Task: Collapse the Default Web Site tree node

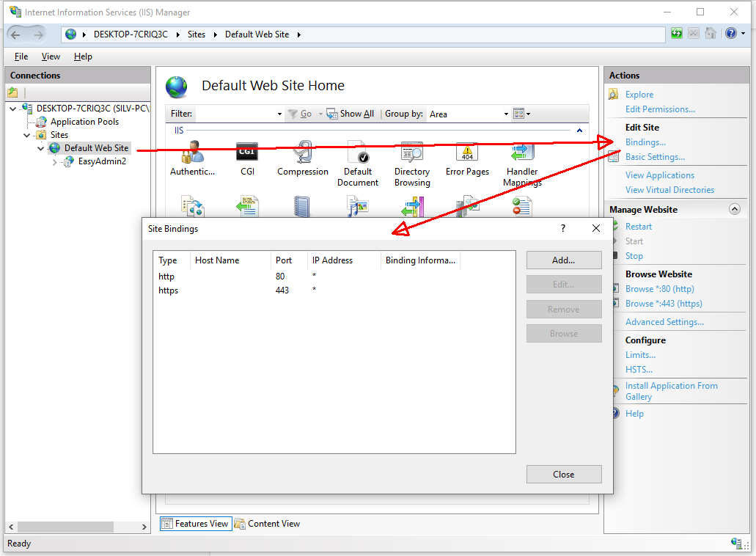Action: (x=41, y=147)
